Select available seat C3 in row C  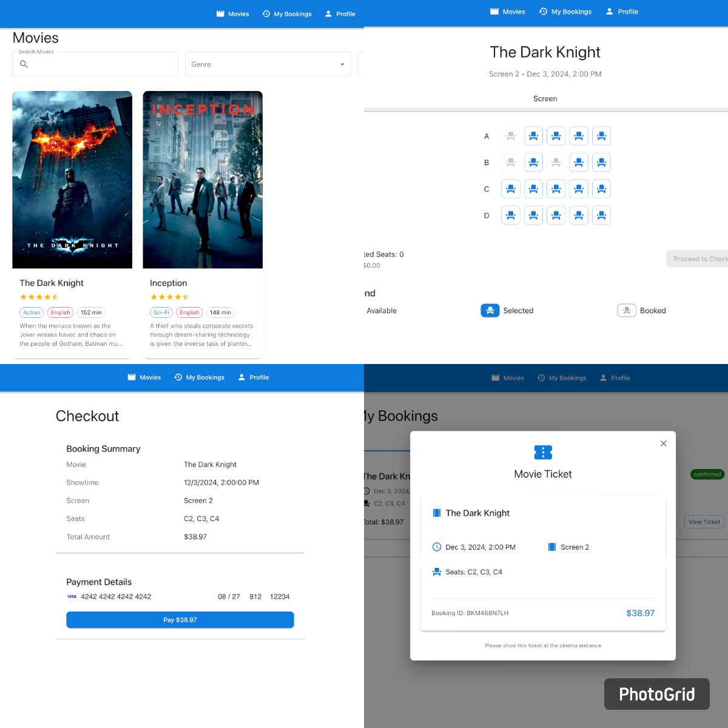click(556, 189)
